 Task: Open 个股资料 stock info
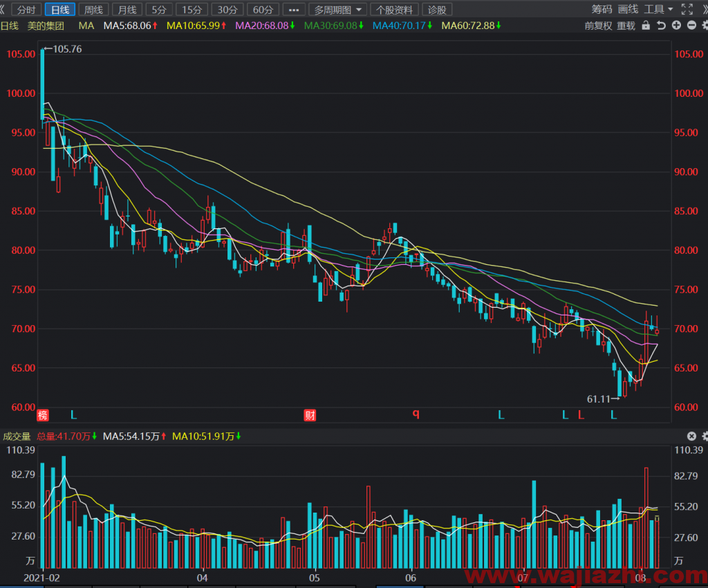click(394, 10)
